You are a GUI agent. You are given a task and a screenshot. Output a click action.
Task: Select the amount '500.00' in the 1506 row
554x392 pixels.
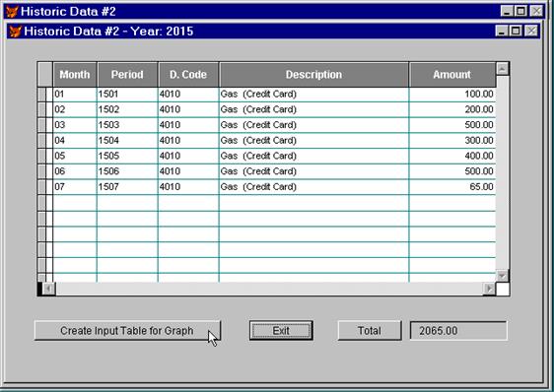click(x=452, y=171)
